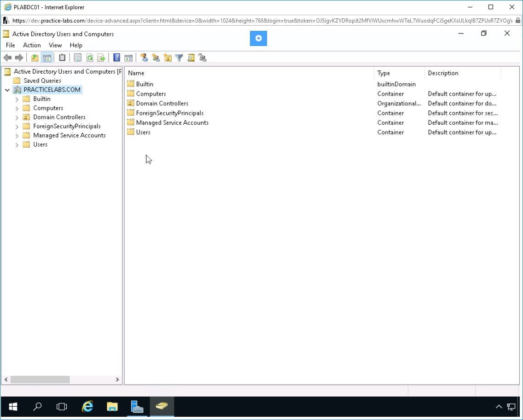Open Help with the blue question mark icon
Image resolution: width=523 pixels, height=420 pixels.
[116, 58]
